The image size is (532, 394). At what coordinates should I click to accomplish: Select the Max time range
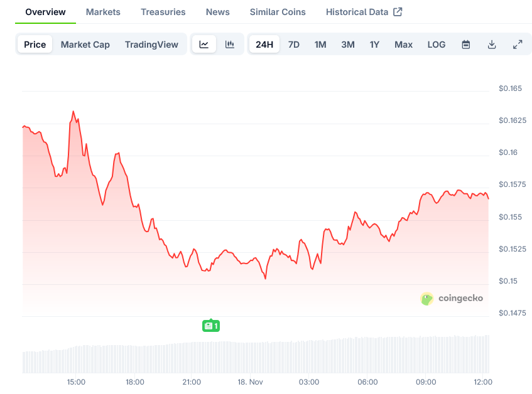[403, 45]
